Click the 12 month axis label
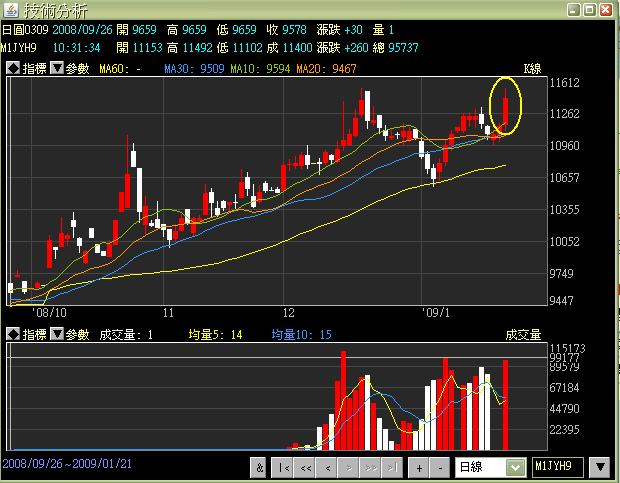The width and height of the screenshot is (620, 483). coord(288,313)
